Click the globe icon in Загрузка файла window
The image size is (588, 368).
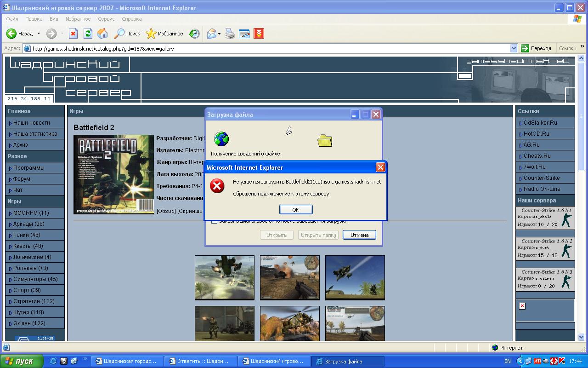(221, 138)
